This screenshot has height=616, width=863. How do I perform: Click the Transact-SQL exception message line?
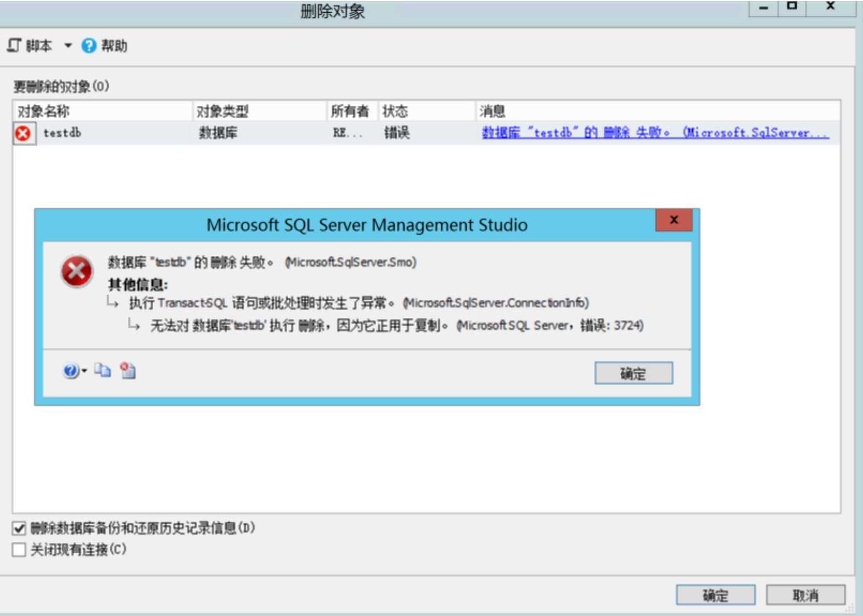[x=359, y=303]
